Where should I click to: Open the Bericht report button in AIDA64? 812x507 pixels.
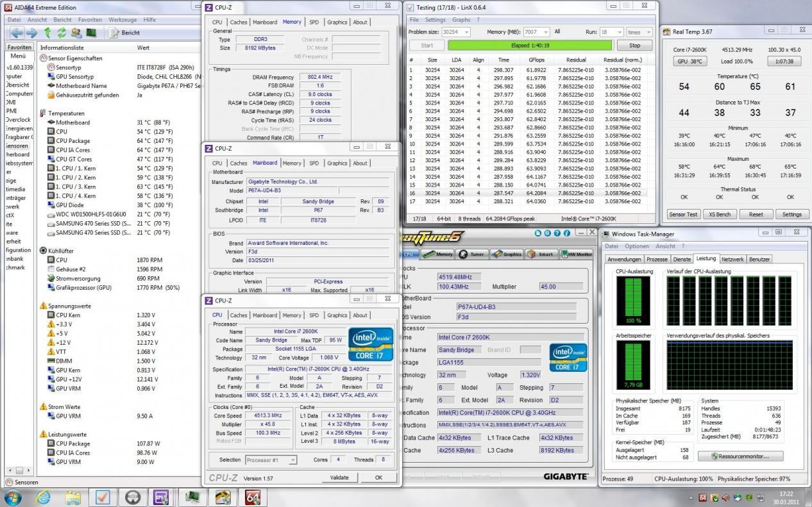[125, 33]
